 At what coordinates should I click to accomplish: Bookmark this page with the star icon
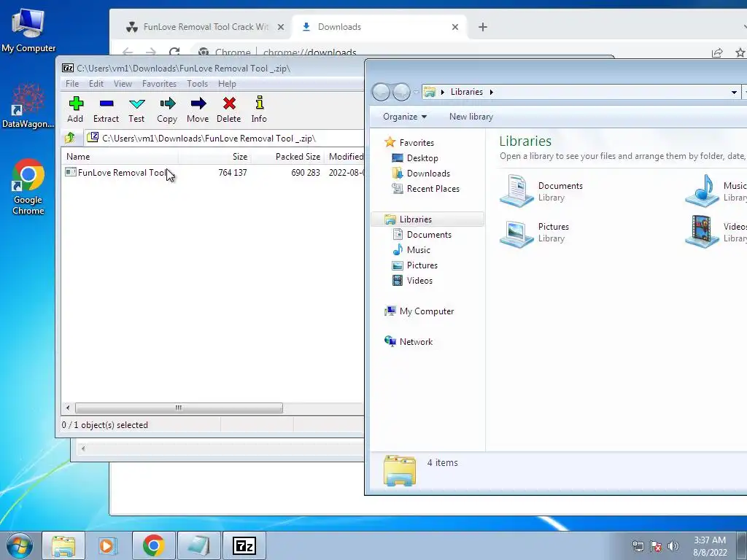pos(740,52)
